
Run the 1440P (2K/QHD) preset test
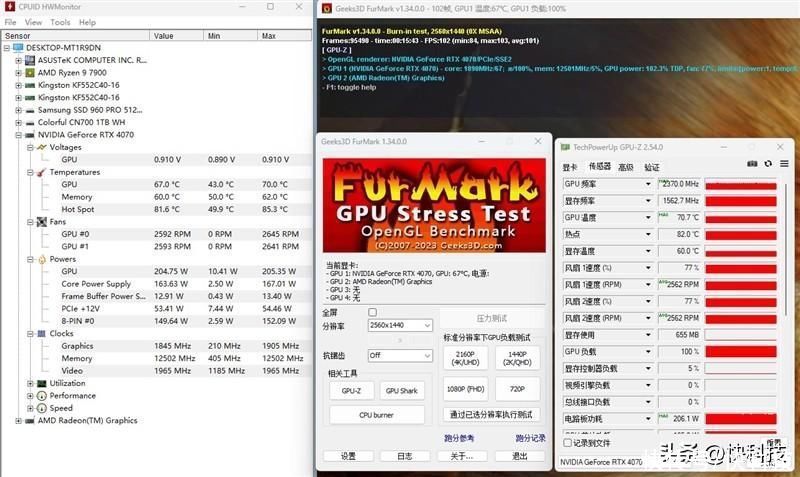(x=517, y=358)
